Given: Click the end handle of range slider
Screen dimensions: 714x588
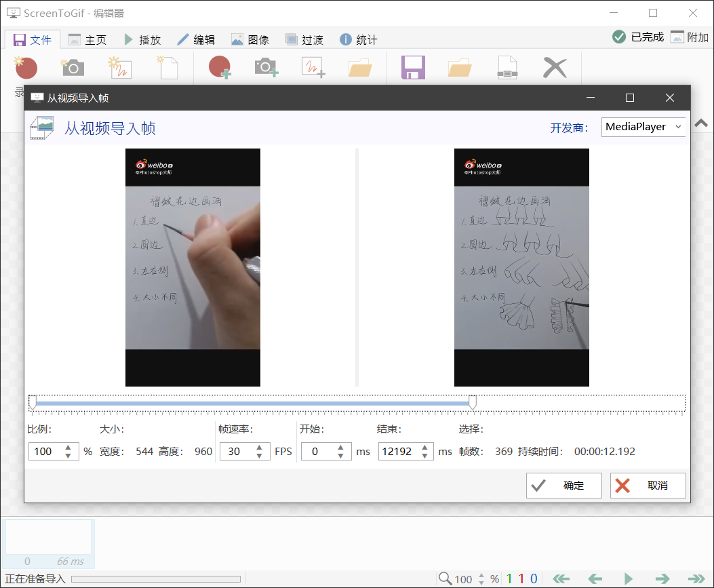Looking at the screenshot, I should pyautogui.click(x=473, y=403).
